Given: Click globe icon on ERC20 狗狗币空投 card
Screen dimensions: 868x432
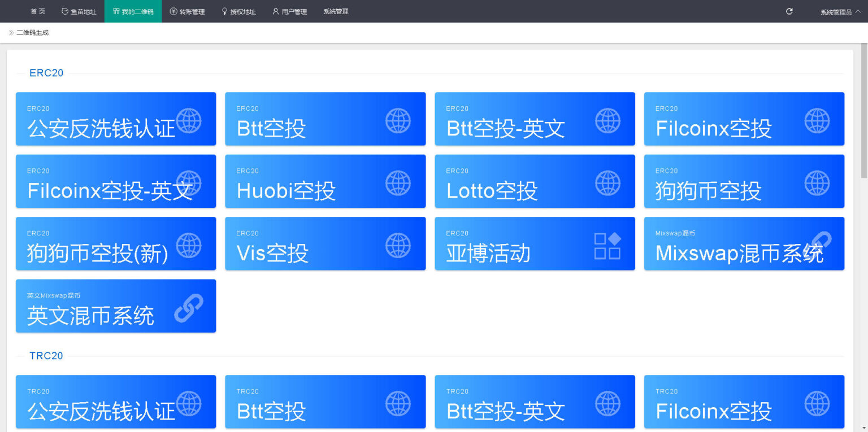Looking at the screenshot, I should click(x=817, y=183).
